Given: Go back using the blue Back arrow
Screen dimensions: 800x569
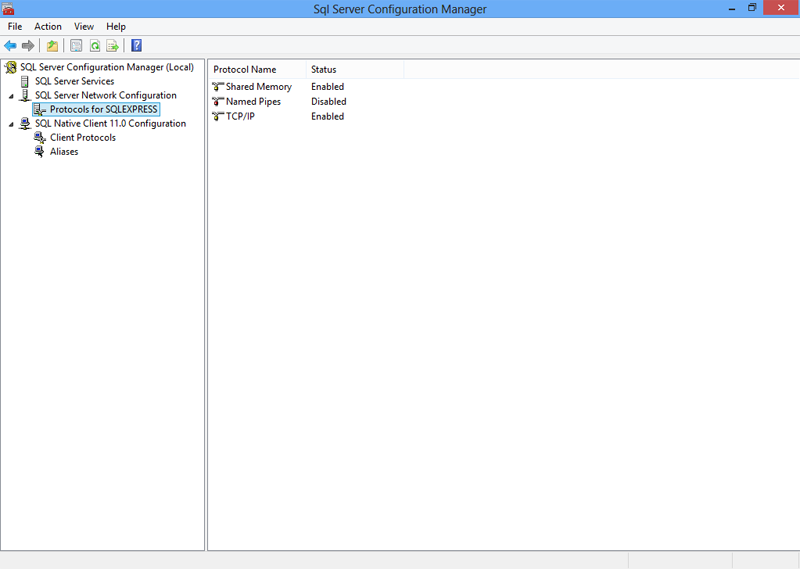Looking at the screenshot, I should 10,46.
